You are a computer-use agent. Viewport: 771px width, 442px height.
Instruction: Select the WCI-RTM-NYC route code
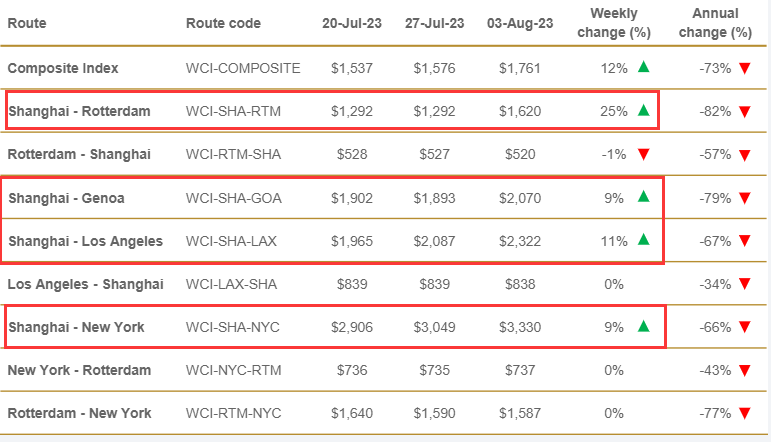[x=233, y=413]
